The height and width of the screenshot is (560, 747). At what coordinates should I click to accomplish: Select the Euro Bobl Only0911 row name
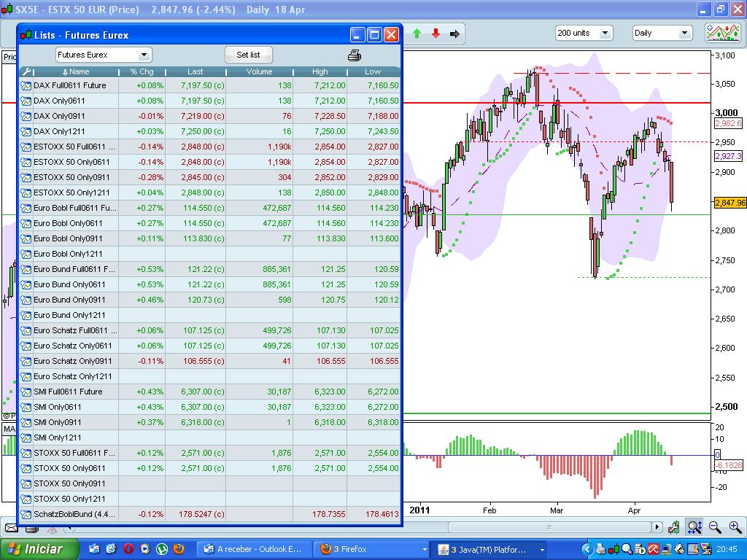pos(68,238)
